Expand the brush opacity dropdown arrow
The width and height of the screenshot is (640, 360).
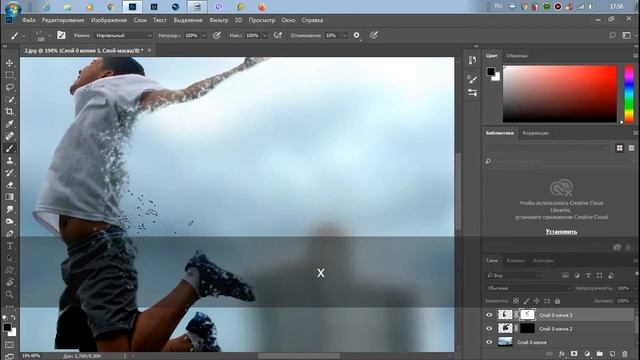[x=204, y=36]
